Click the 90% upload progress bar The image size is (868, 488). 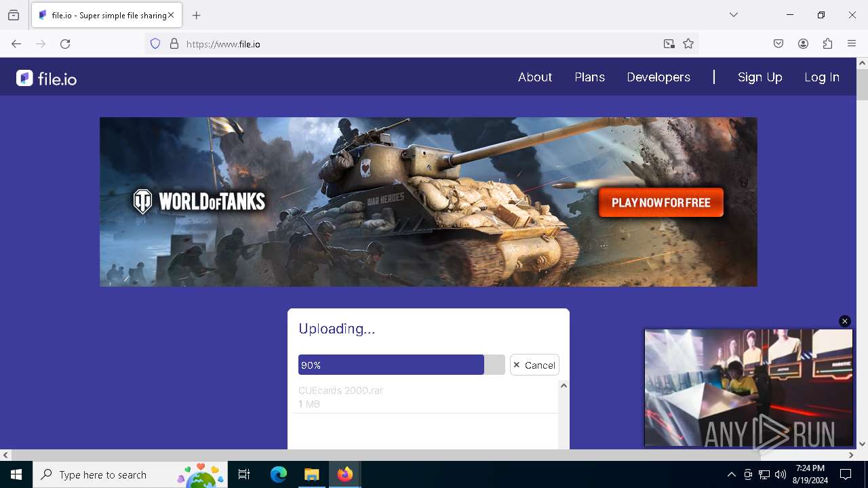pyautogui.click(x=401, y=365)
